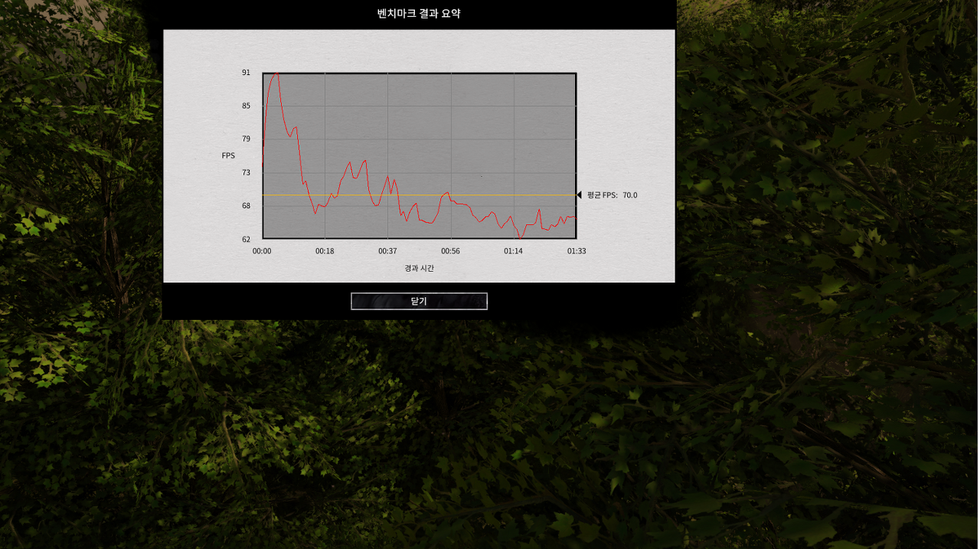Click the black average FPS arrow marker
Image resolution: width=980 pixels, height=549 pixels.
[580, 195]
